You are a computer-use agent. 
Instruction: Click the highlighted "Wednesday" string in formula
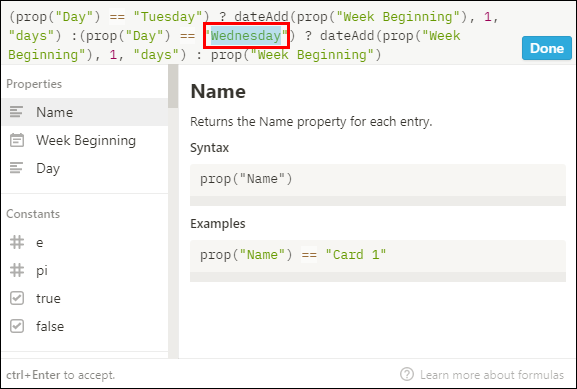tap(246, 36)
